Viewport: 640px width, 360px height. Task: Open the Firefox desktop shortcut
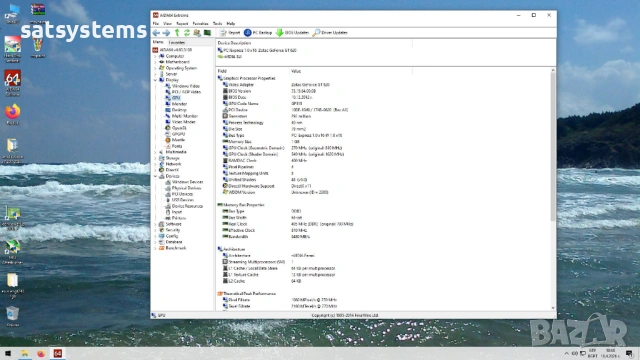[12, 114]
